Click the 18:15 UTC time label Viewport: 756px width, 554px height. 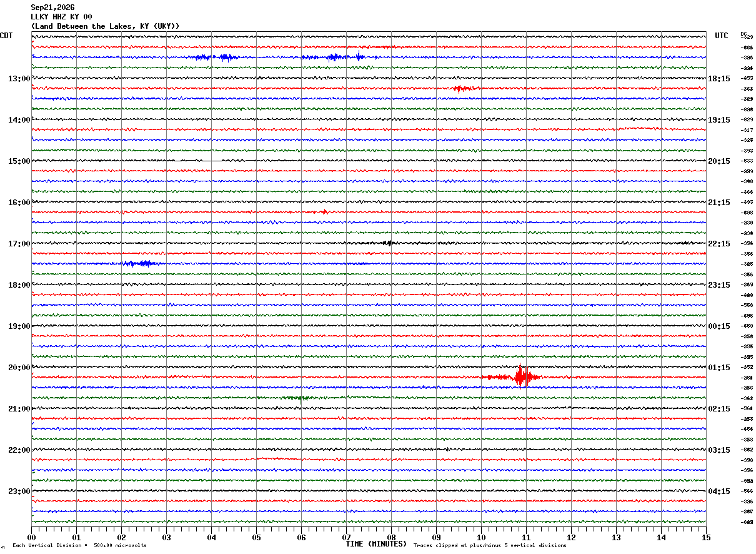point(719,79)
